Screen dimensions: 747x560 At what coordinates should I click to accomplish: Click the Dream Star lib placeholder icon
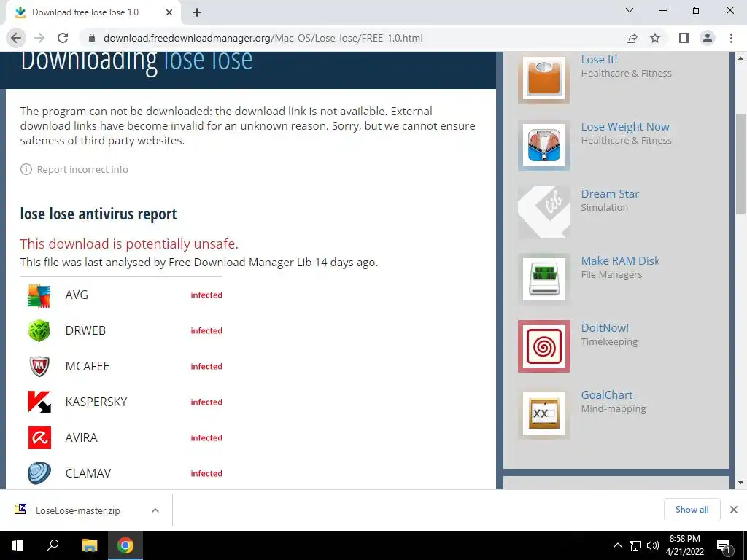tap(544, 212)
